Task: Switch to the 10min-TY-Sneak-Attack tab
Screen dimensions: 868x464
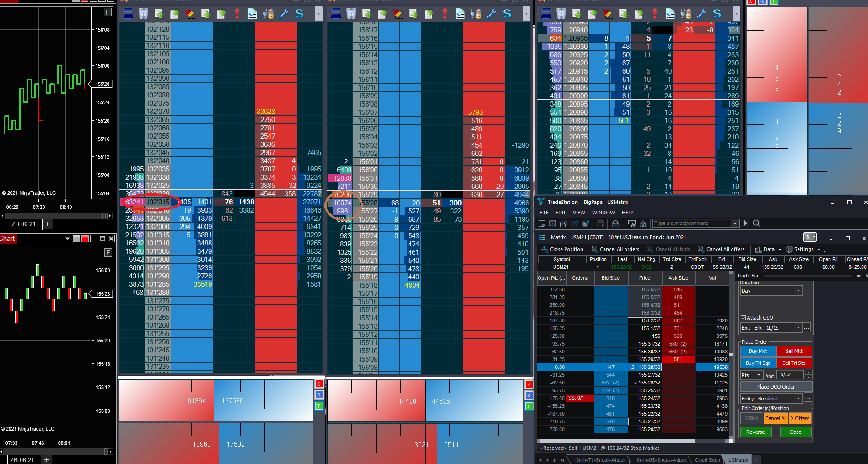Action: click(x=599, y=460)
